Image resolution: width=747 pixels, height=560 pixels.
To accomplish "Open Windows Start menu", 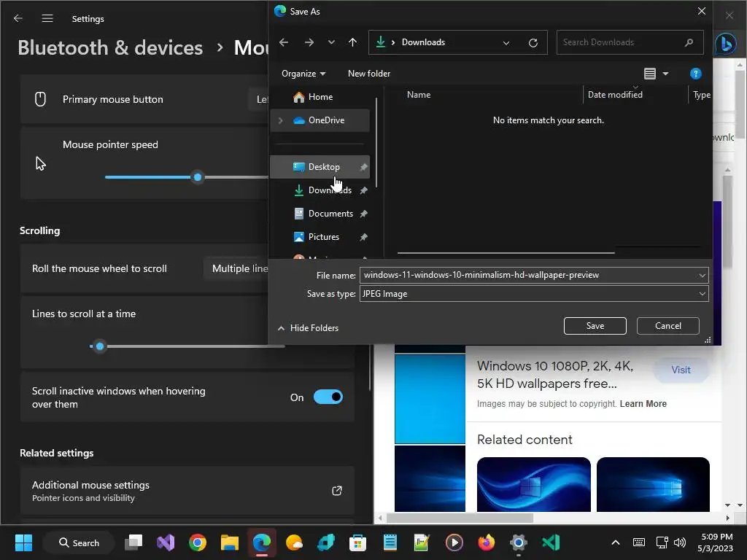I will pyautogui.click(x=23, y=542).
